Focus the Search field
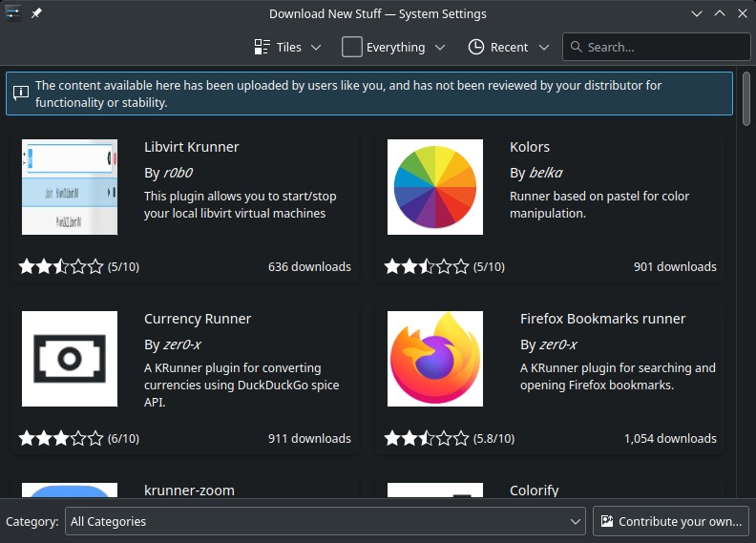The height and width of the screenshot is (543, 756). tap(656, 47)
